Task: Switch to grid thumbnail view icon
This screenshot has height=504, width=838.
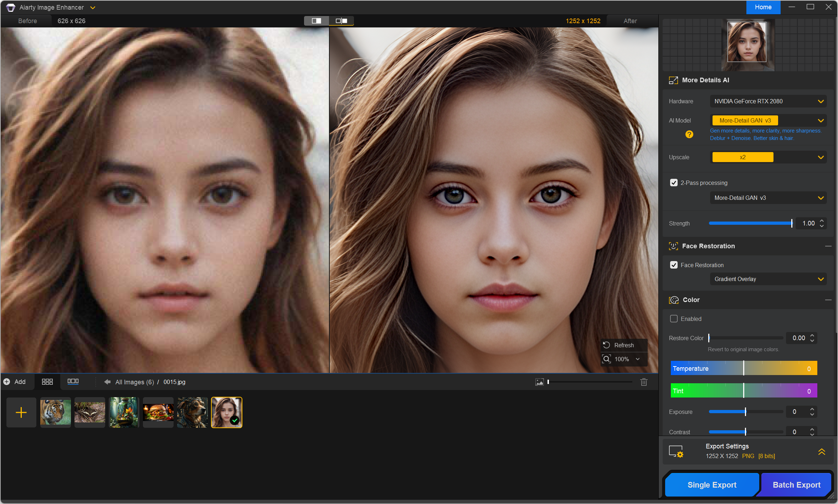Action: [x=47, y=382]
